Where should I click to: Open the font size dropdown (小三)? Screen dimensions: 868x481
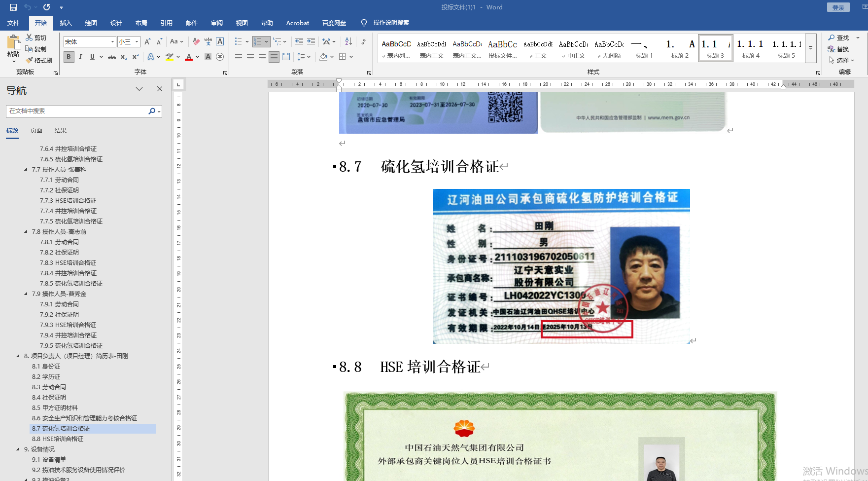click(x=137, y=42)
